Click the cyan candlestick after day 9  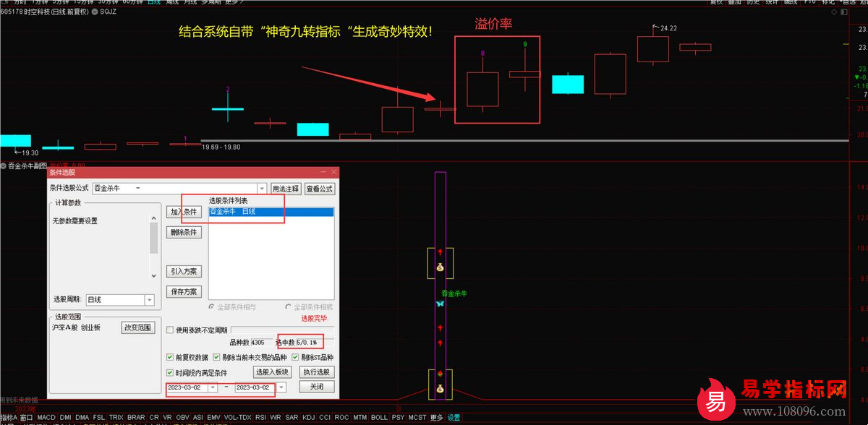click(568, 84)
